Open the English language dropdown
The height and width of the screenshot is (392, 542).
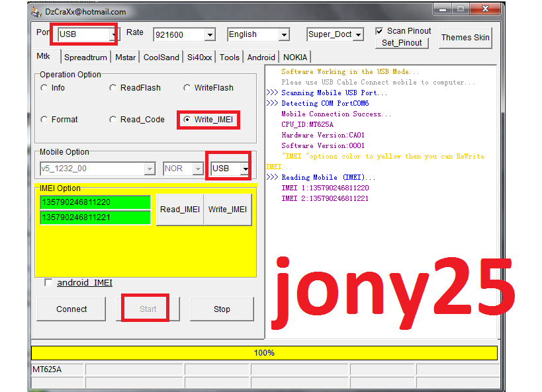click(284, 35)
